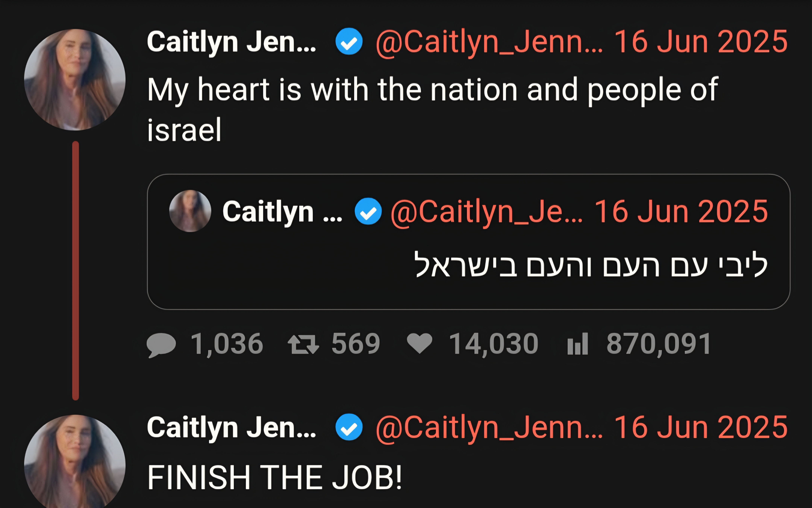Click the views bar chart icon
Image resolution: width=812 pixels, height=508 pixels.
578,344
